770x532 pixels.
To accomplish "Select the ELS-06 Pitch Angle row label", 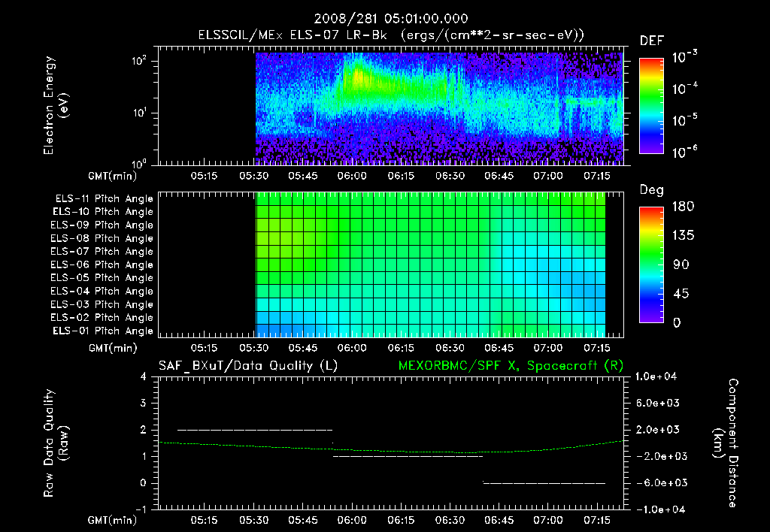I will [x=102, y=264].
